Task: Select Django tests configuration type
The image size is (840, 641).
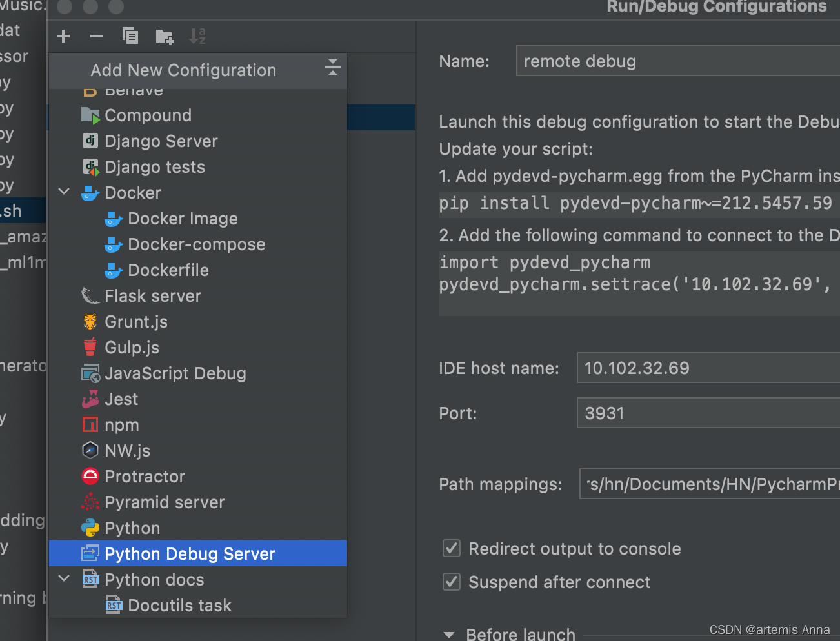Action: tap(197, 167)
